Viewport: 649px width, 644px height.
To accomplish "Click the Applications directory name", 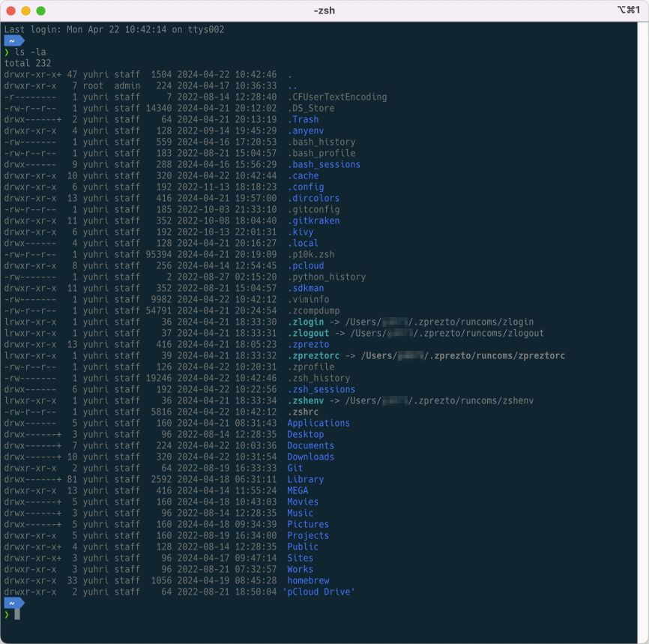I will click(319, 424).
